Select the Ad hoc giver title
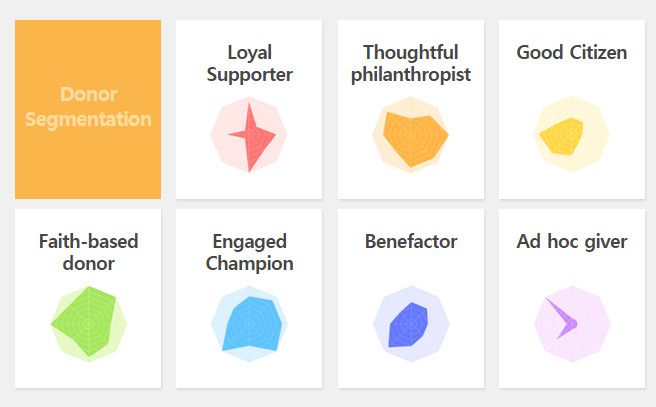656x407 pixels. click(x=572, y=242)
